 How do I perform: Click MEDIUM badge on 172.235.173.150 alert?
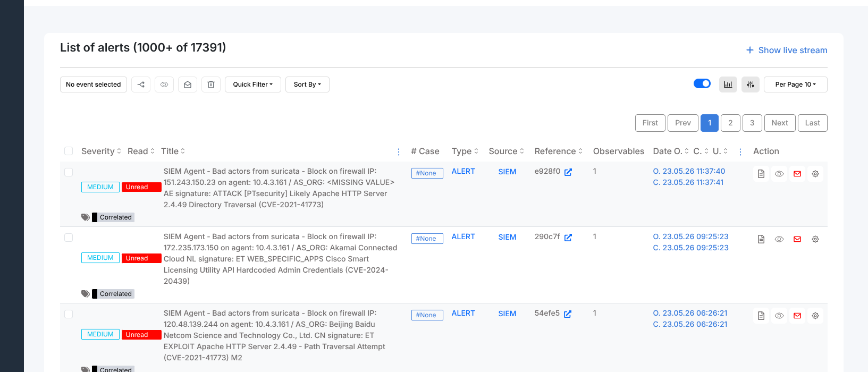pos(100,258)
